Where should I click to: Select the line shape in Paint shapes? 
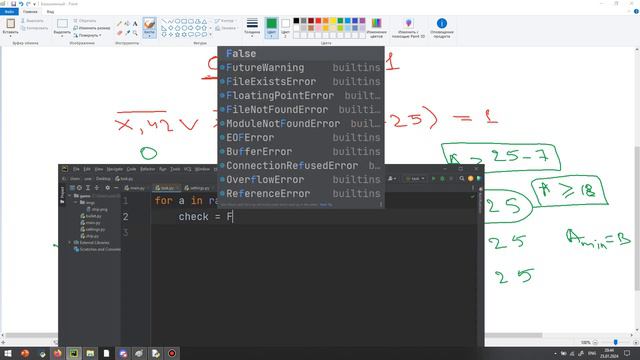click(x=164, y=21)
